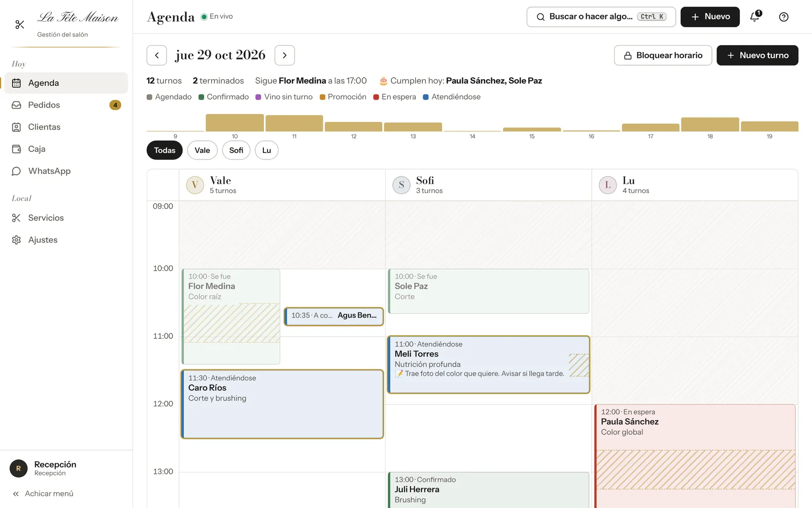Open the Recepción account menu
Screen dimensions: 812x508
tap(66, 468)
